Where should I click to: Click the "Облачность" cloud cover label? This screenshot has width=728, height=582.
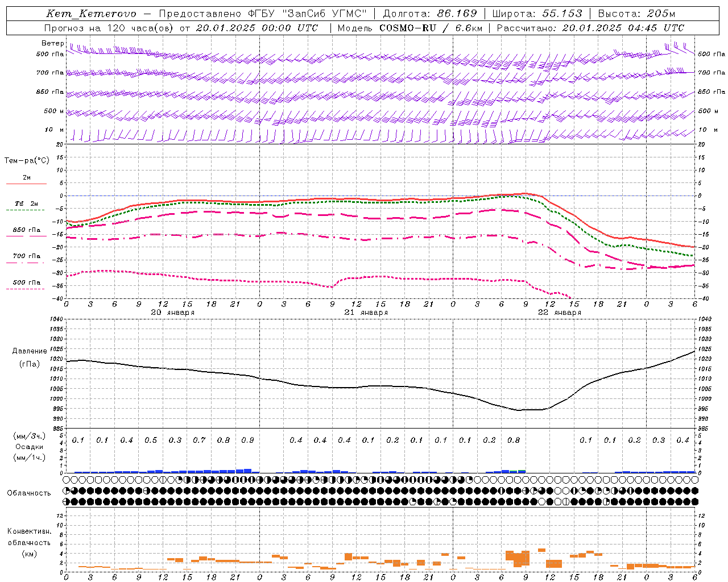[x=29, y=493]
